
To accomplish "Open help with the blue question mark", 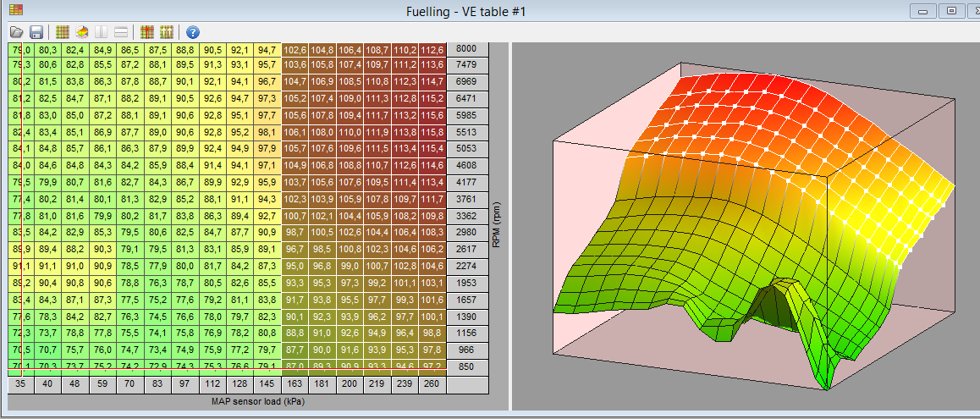I will pos(192,32).
